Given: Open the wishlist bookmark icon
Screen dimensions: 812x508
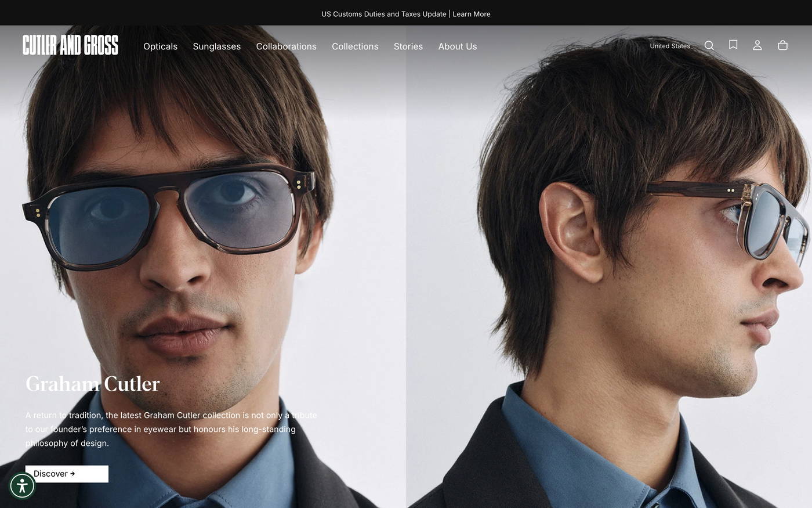Looking at the screenshot, I should [x=733, y=45].
